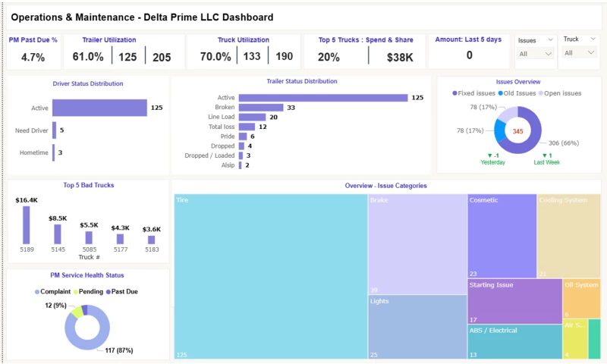Click the 12 (9%) donut label

[x=55, y=306]
